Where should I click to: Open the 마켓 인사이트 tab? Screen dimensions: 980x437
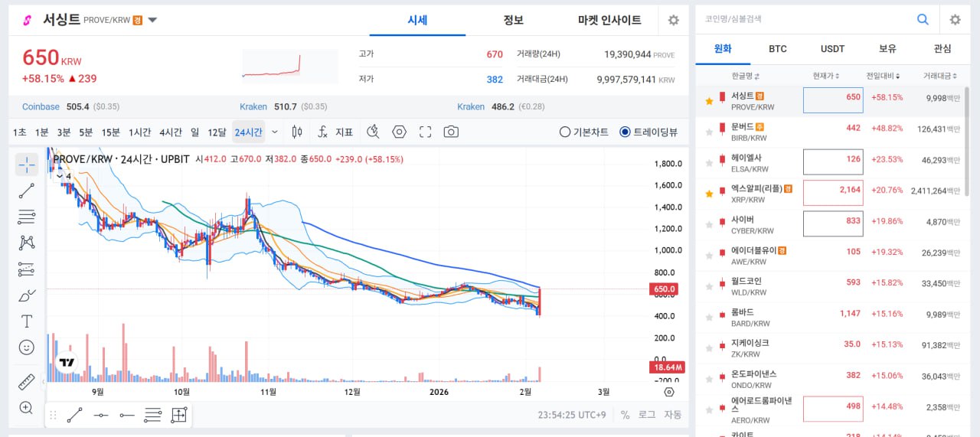(609, 20)
